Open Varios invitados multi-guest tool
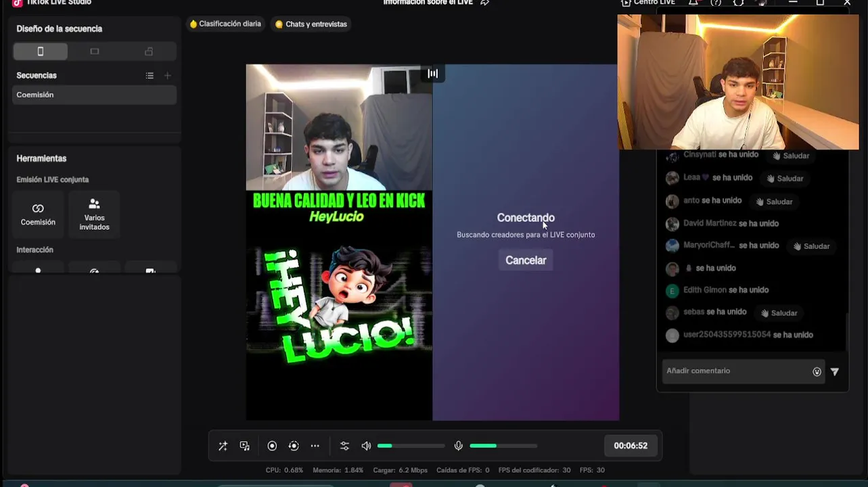868x487 pixels. [x=94, y=214]
